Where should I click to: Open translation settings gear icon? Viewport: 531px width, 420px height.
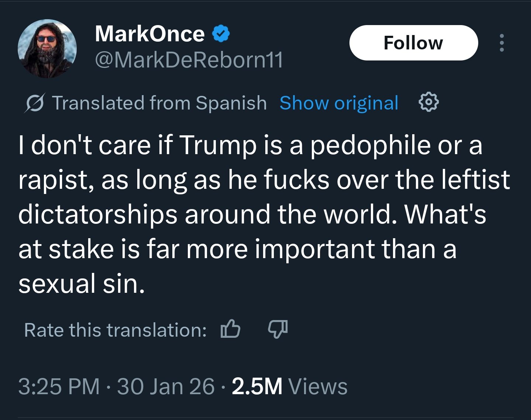pos(429,103)
